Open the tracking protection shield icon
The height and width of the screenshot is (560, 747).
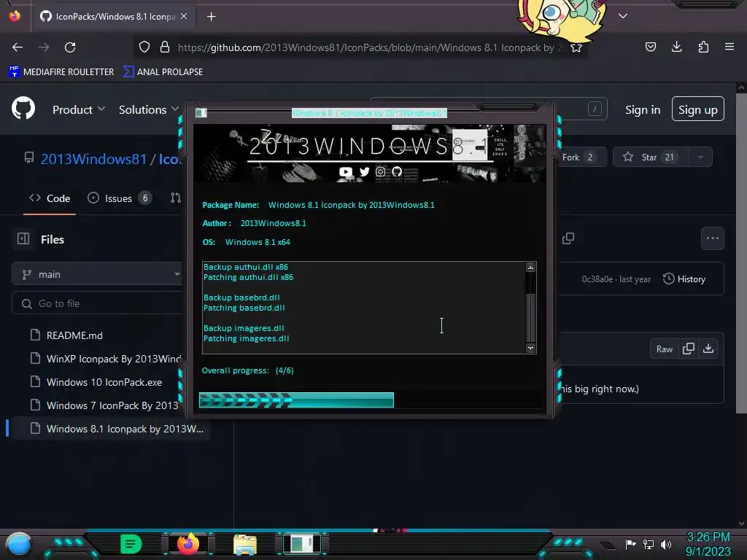click(144, 47)
